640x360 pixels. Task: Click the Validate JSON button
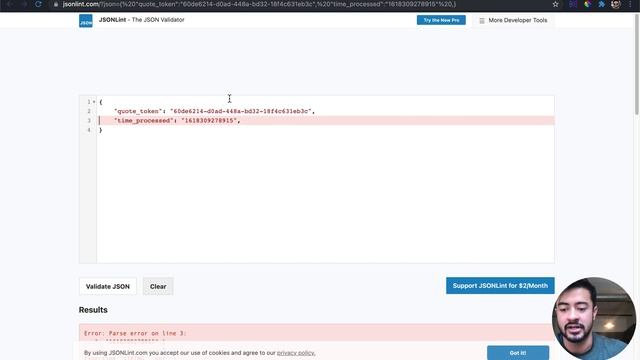pyautogui.click(x=108, y=287)
